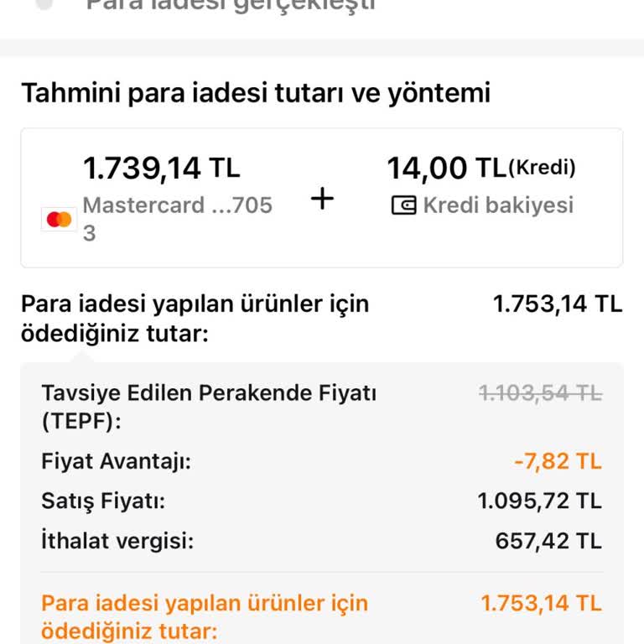The width and height of the screenshot is (644, 644).
Task: Select the 'Para iadesi gerçekleşti' step circle
Action: point(44,4)
